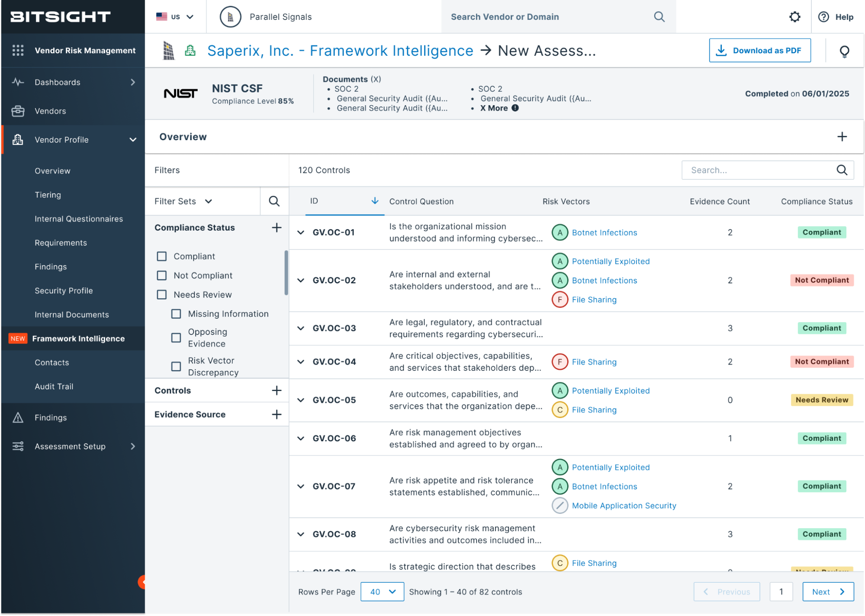The image size is (865, 616).
Task: Click the X More info icon
Action: (515, 108)
